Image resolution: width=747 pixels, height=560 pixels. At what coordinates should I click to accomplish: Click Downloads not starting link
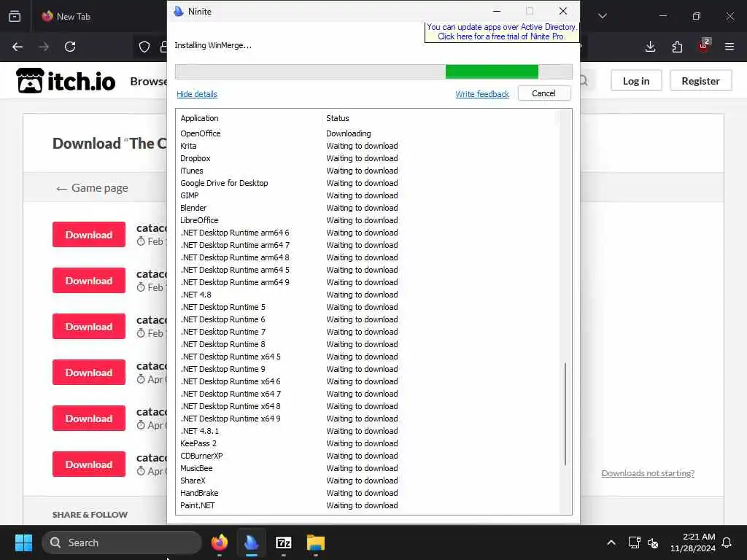tap(648, 472)
